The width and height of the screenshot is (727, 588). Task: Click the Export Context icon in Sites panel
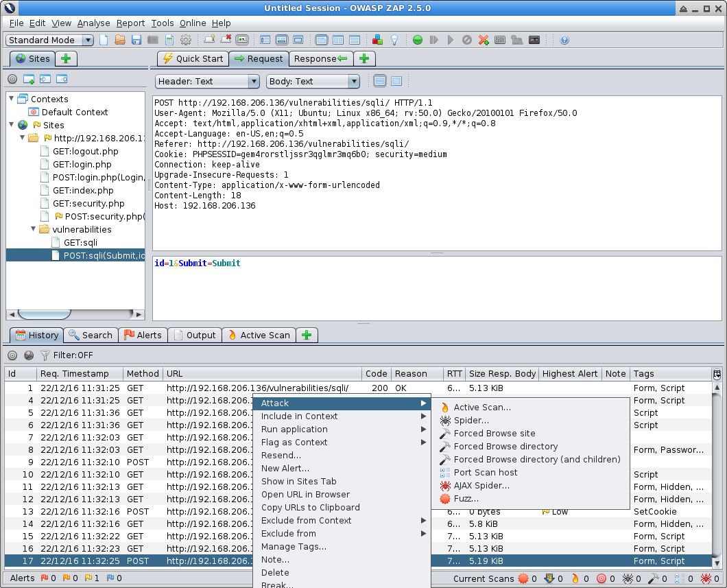coord(62,80)
